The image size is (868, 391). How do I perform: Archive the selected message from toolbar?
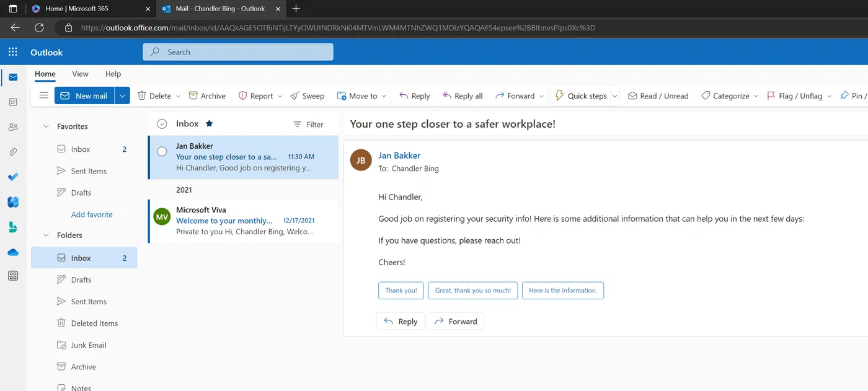pos(207,96)
